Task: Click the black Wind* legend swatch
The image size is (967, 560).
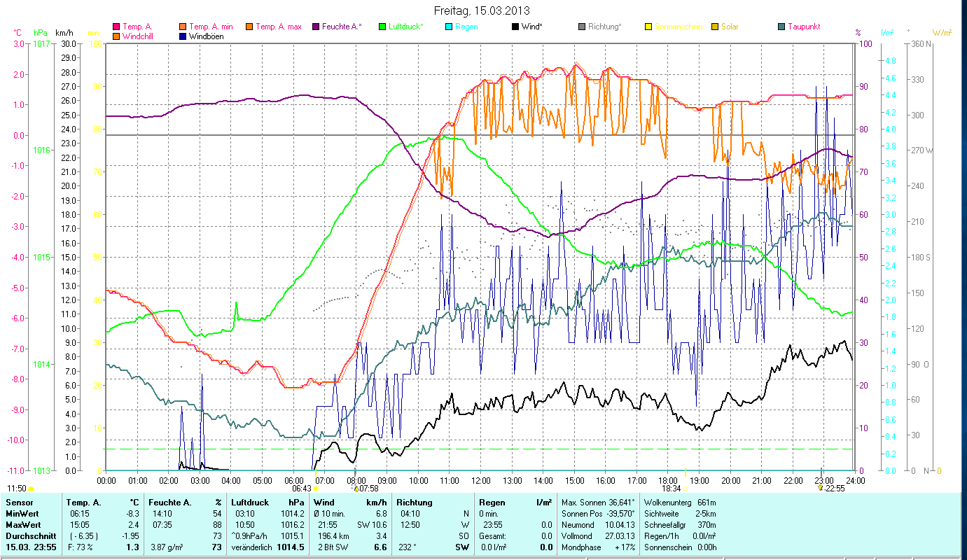Action: coord(515,27)
